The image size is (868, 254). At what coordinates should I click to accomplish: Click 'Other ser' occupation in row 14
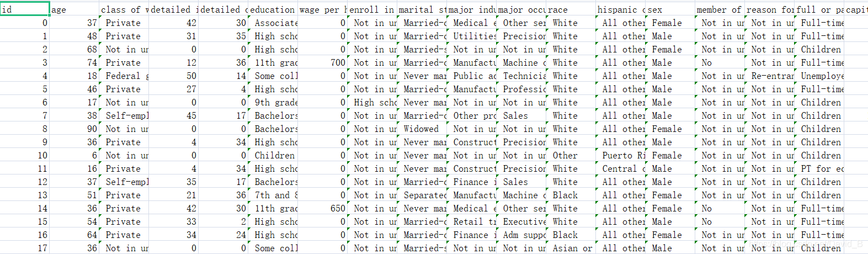[521, 208]
